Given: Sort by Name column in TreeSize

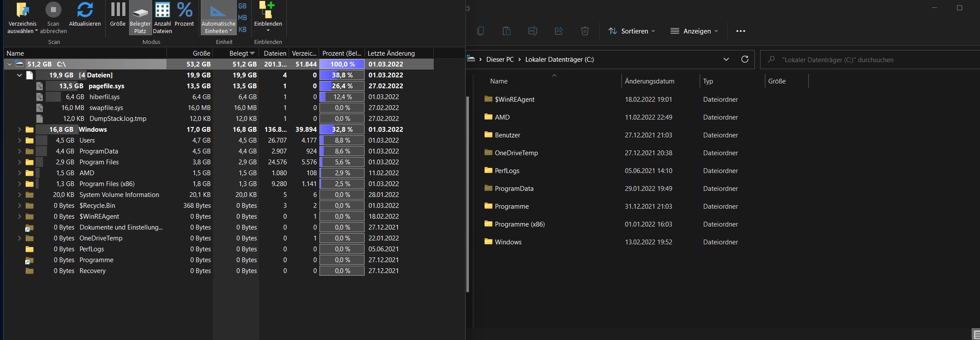Looking at the screenshot, I should 86,53.
